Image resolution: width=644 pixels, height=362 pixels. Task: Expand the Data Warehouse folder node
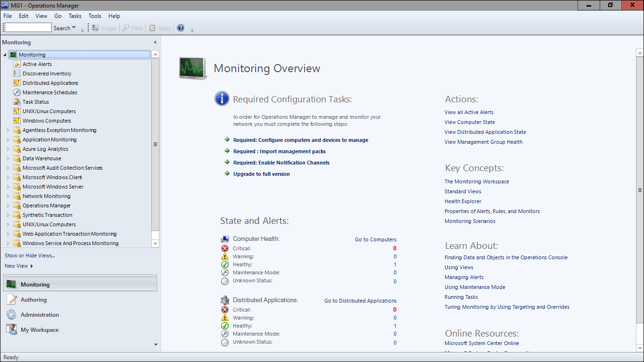[x=8, y=158]
